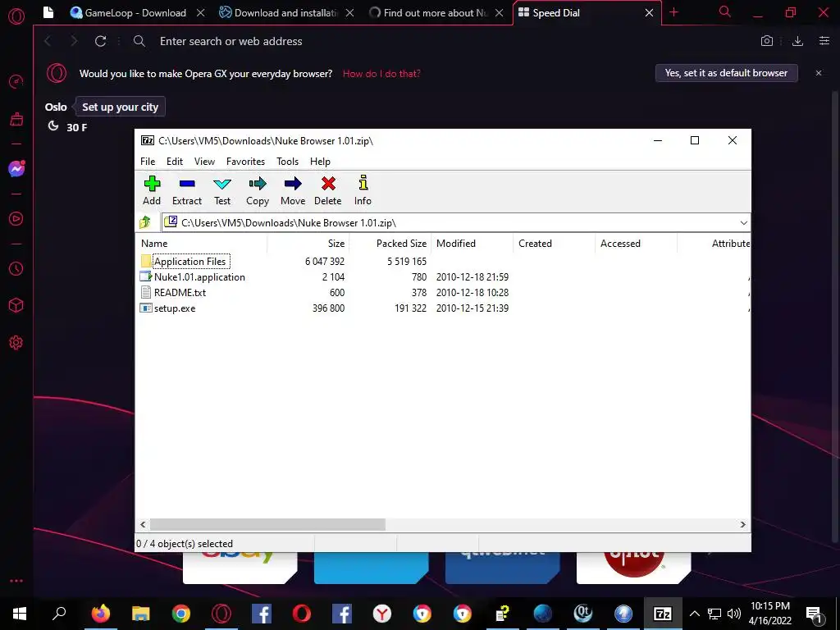This screenshot has height=630, width=840.
Task: Sort by the Created column header
Action: (554, 243)
